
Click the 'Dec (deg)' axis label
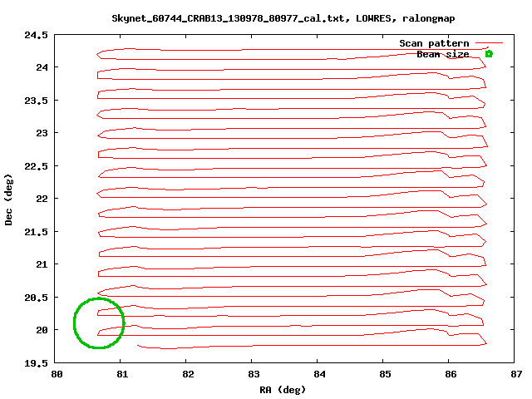[x=8, y=199]
